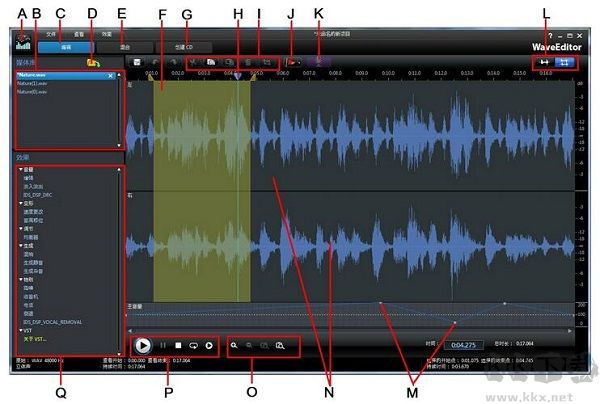The height and width of the screenshot is (404, 600).
Task: Toggle the blue full fit view button
Action: coord(564,62)
